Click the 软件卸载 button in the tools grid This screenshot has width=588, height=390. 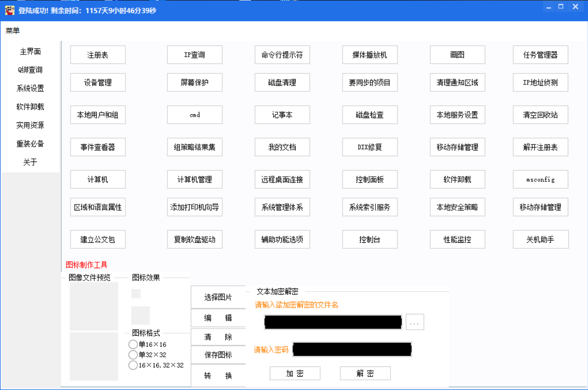[x=457, y=180]
